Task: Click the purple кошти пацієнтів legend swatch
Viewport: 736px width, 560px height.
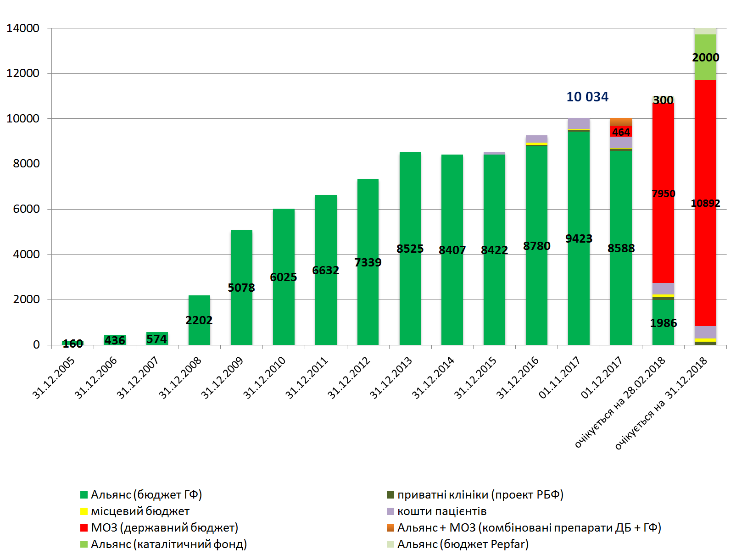Action: pos(390,511)
